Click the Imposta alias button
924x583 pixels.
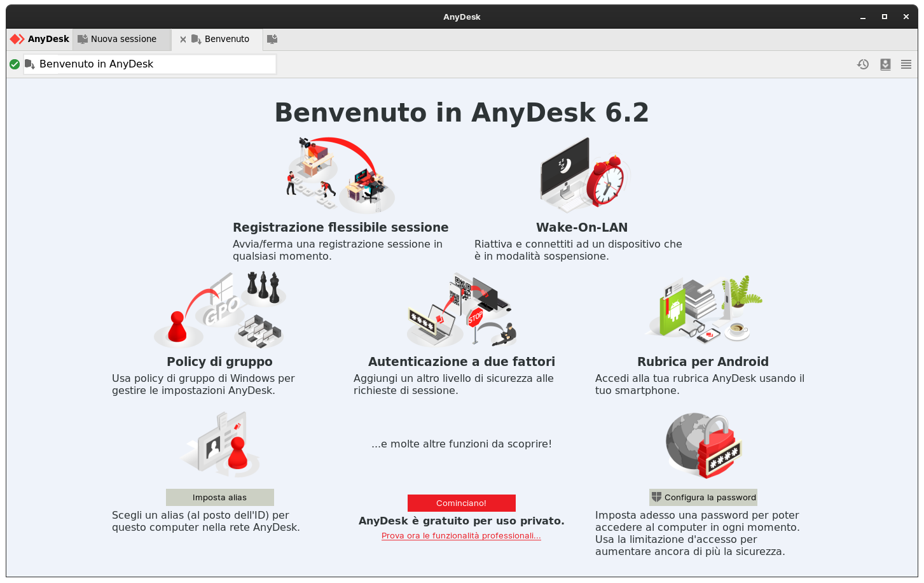[219, 497]
